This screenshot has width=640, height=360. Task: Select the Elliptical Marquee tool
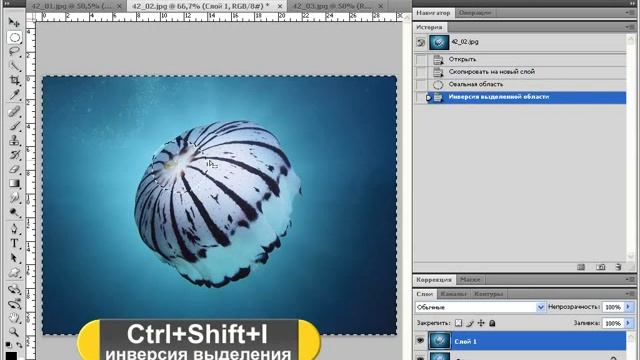click(14, 38)
